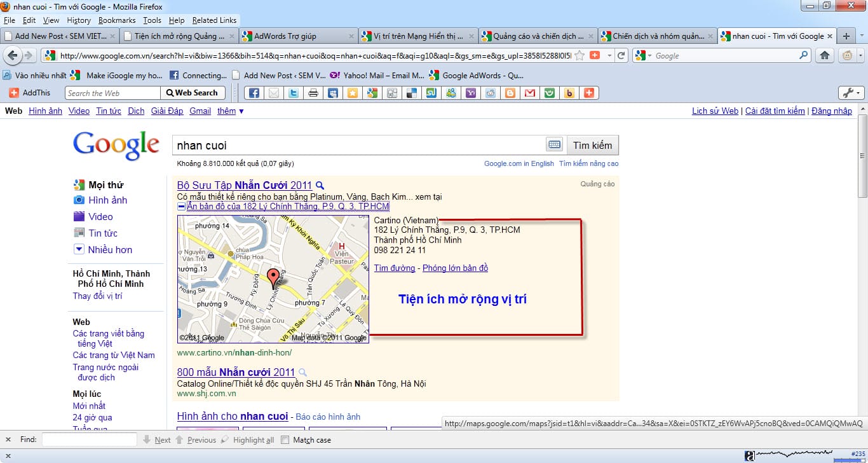Reload the page with the refresh icon
The width and height of the screenshot is (868, 463).
pos(621,55)
